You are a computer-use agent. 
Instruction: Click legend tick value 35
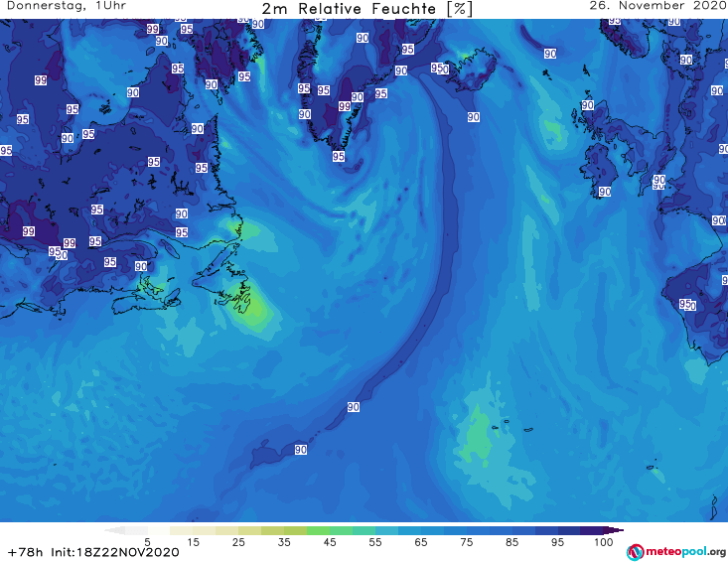click(x=284, y=542)
